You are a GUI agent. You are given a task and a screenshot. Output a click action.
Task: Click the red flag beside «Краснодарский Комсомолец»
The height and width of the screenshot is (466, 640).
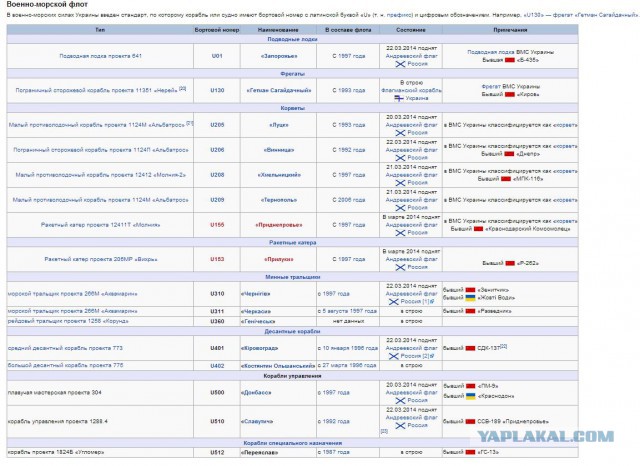click(478, 229)
